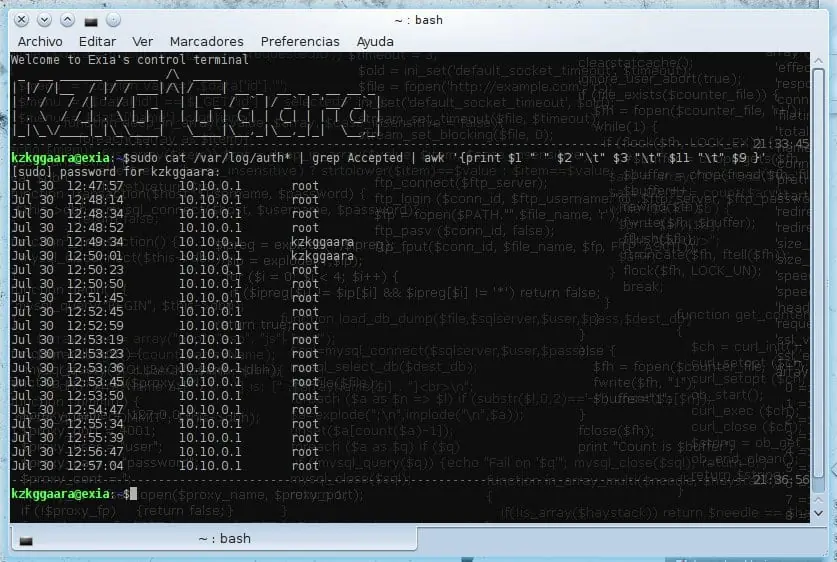837x562 pixels.
Task: Click the timestamp '21:36:56'
Action: (x=781, y=480)
